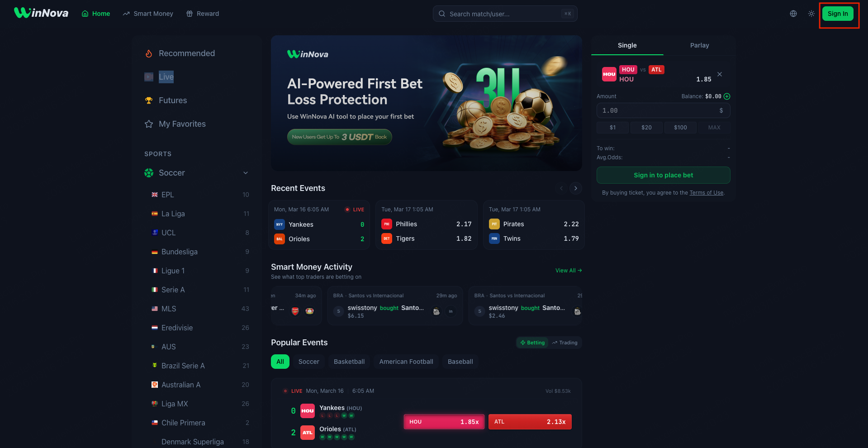
Task: Click the Recommended flame icon
Action: coord(149,53)
